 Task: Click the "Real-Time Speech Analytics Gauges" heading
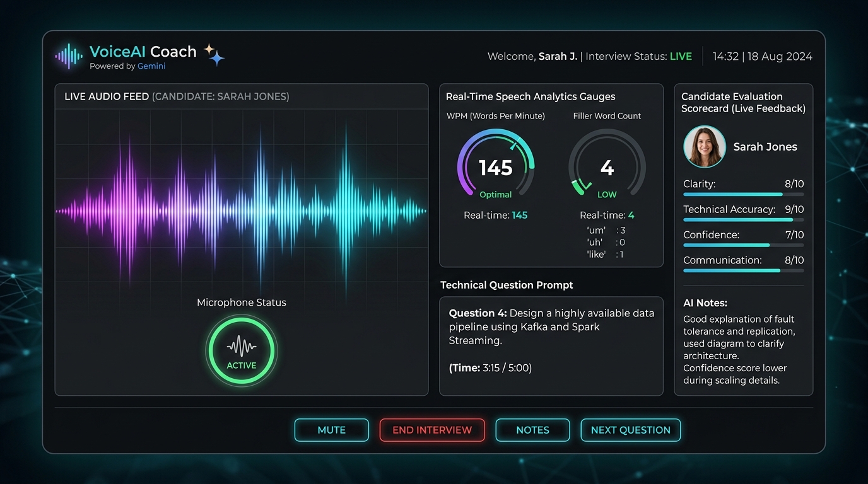(x=531, y=96)
